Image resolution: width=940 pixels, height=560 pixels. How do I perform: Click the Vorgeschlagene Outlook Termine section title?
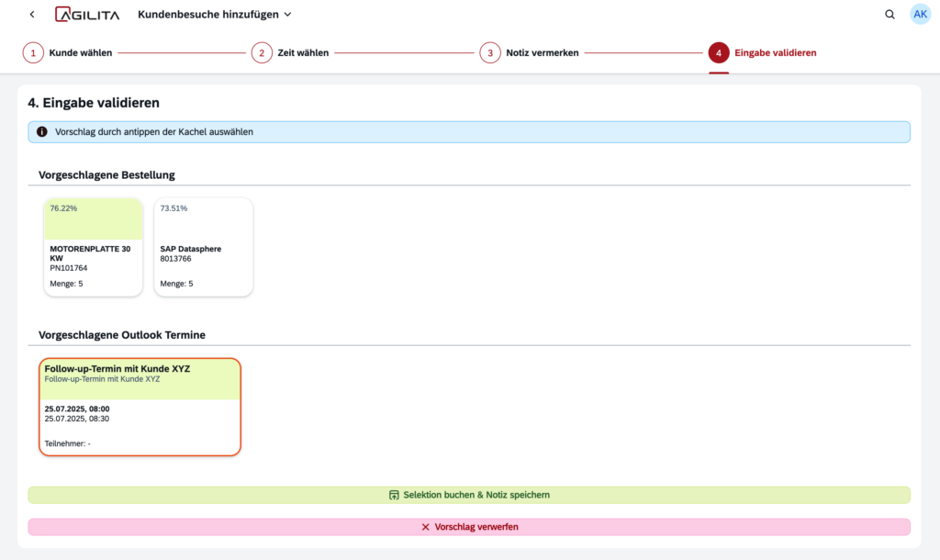pos(121,335)
